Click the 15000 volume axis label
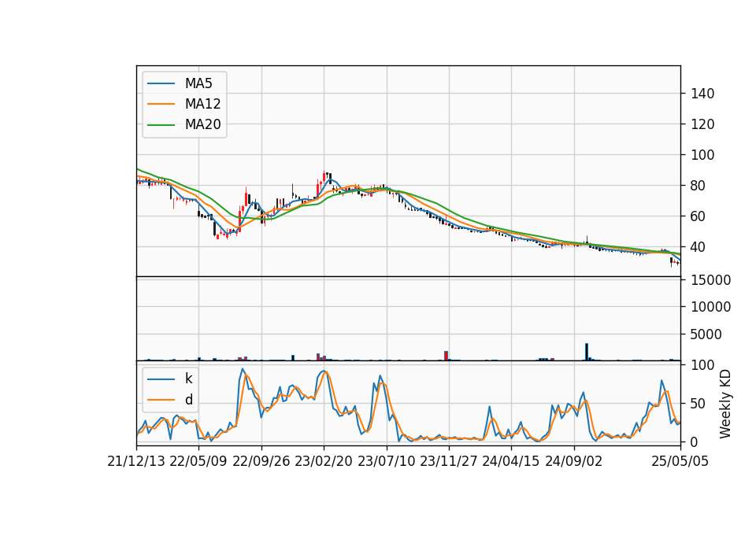The width and height of the screenshot is (756, 543). coord(710,280)
